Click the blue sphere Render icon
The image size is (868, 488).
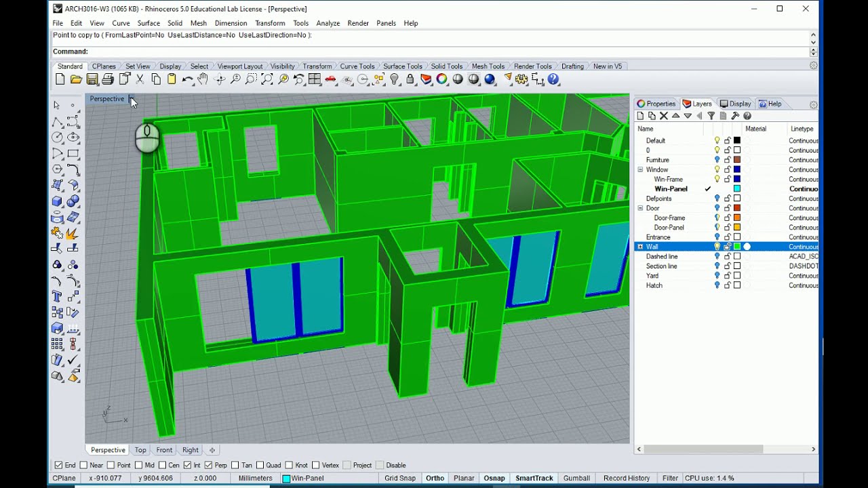(490, 79)
